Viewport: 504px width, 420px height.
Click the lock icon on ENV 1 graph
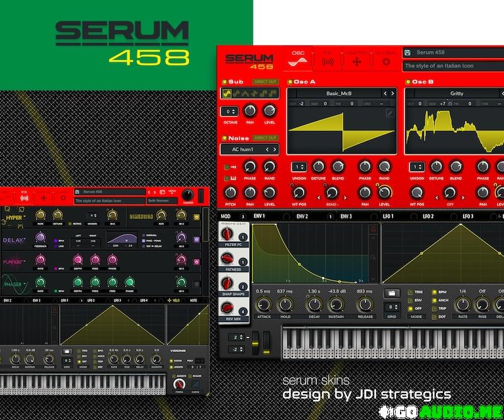373,229
